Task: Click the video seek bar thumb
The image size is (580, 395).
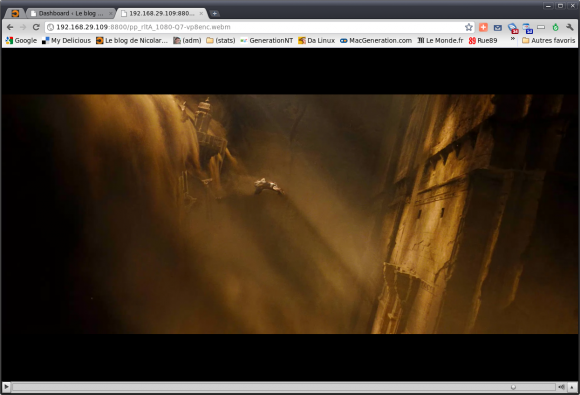Action: pos(513,387)
